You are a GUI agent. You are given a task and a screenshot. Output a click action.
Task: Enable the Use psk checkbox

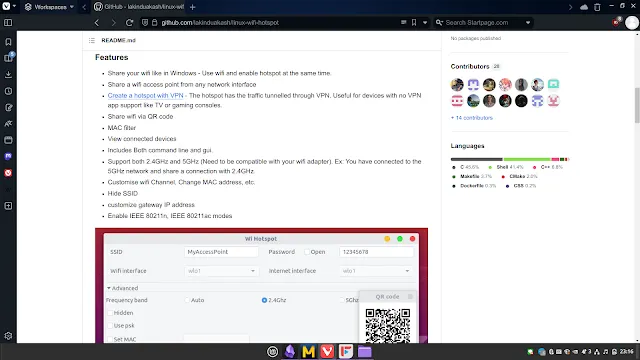110,326
